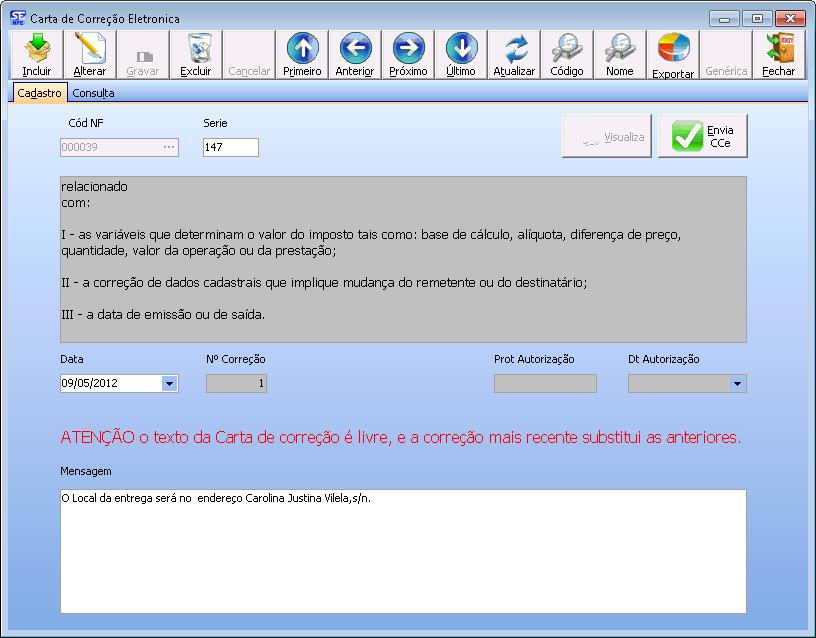The height and width of the screenshot is (638, 816).
Task: Click inside the Mensagem text area
Action: (x=403, y=550)
